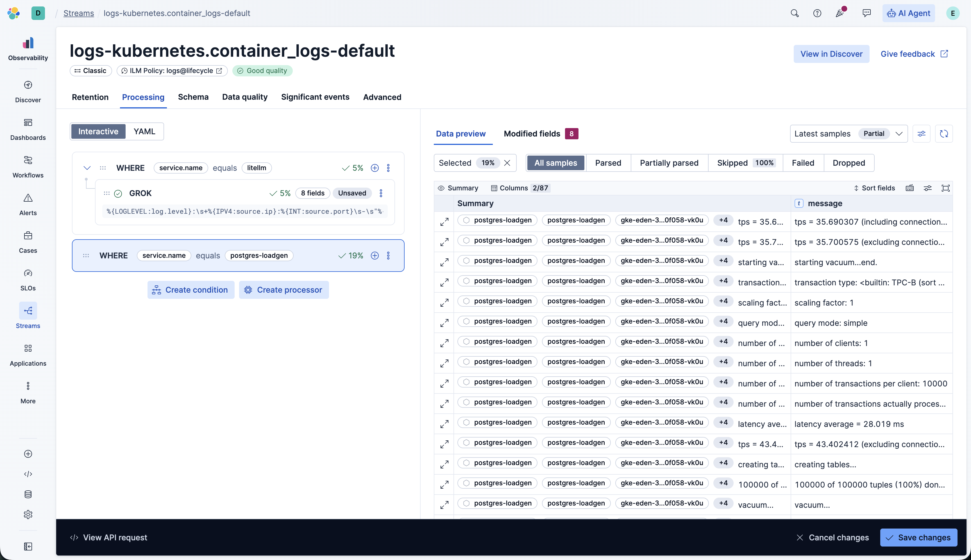Go to the Schema tab
971x560 pixels.
coord(193,97)
